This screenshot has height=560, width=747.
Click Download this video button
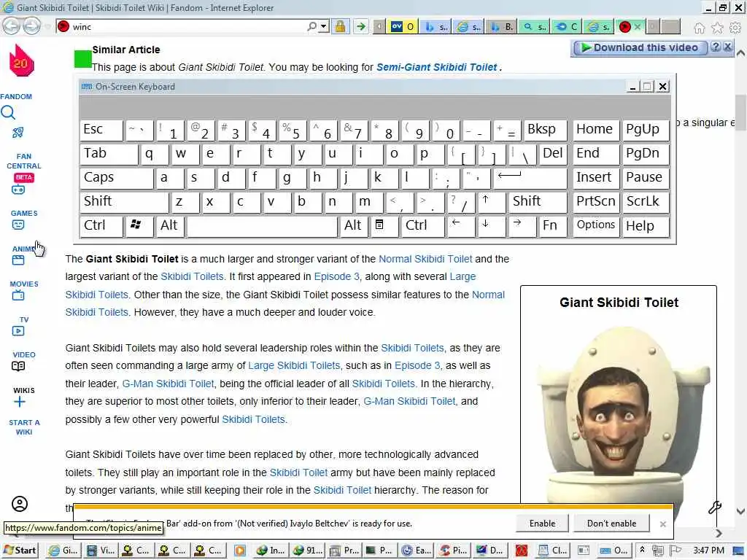click(x=640, y=47)
